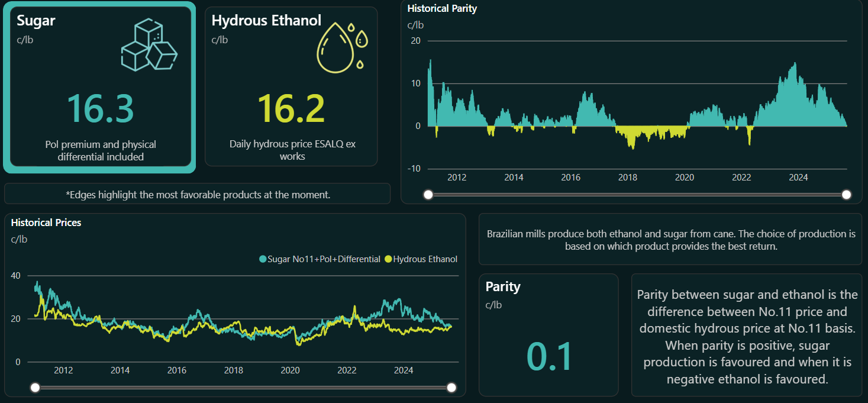Select the Sugar price card

pyautogui.click(x=99, y=87)
